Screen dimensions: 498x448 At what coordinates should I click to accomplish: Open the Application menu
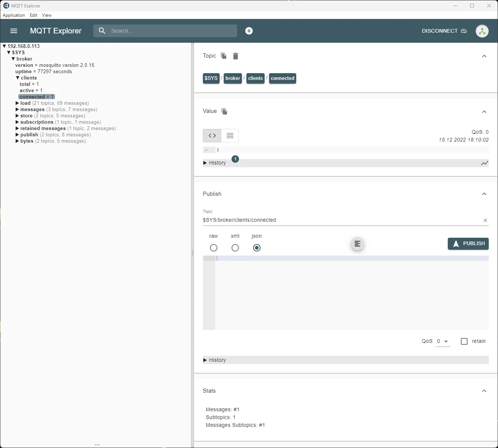click(14, 15)
